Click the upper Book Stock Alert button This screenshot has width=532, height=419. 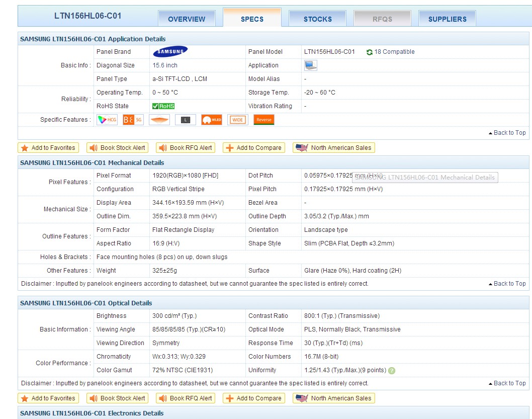117,147
